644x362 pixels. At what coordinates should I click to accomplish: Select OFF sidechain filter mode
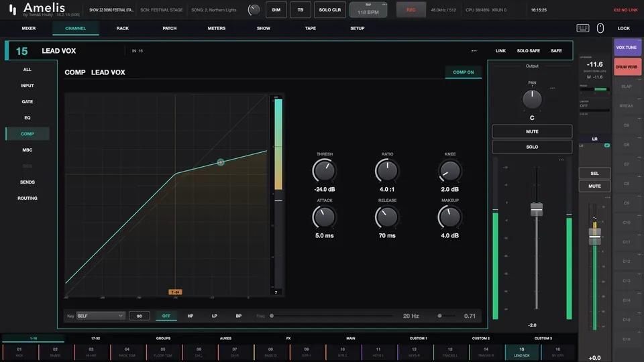coord(166,316)
